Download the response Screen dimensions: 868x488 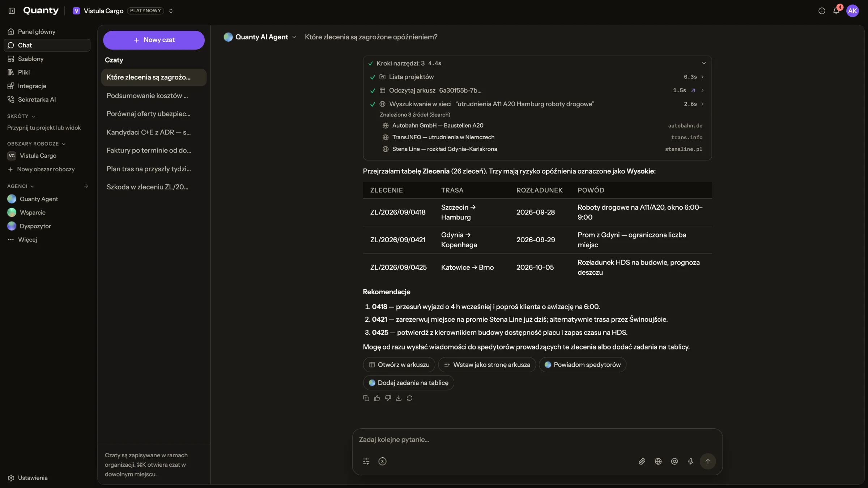399,398
